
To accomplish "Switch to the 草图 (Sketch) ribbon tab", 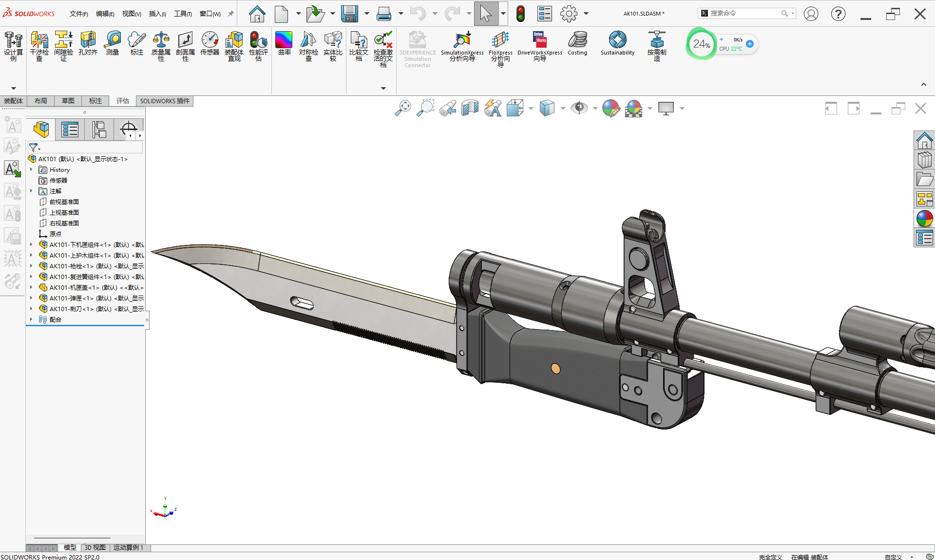I will pyautogui.click(x=68, y=101).
